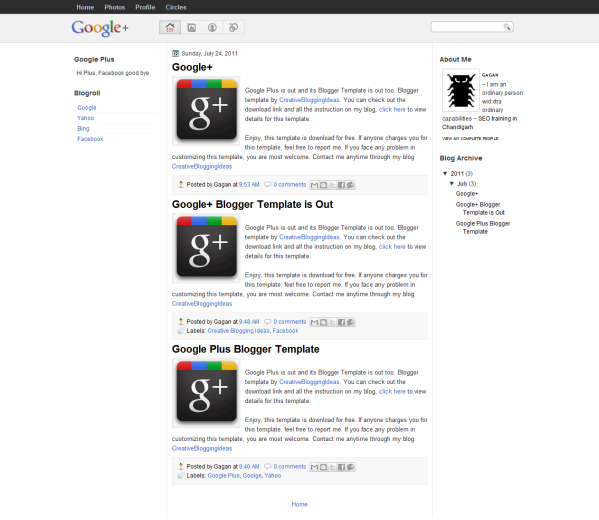The width and height of the screenshot is (599, 520).
Task: Share the 9:48 AM post to Google Buzz
Action: pyautogui.click(x=350, y=322)
